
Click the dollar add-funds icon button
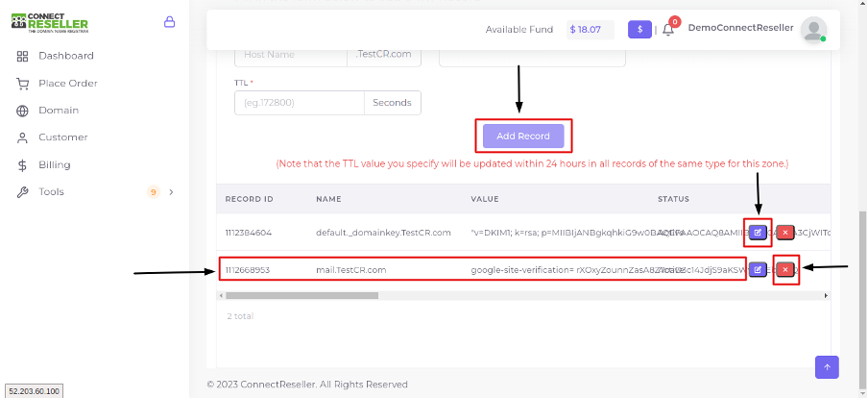[639, 30]
